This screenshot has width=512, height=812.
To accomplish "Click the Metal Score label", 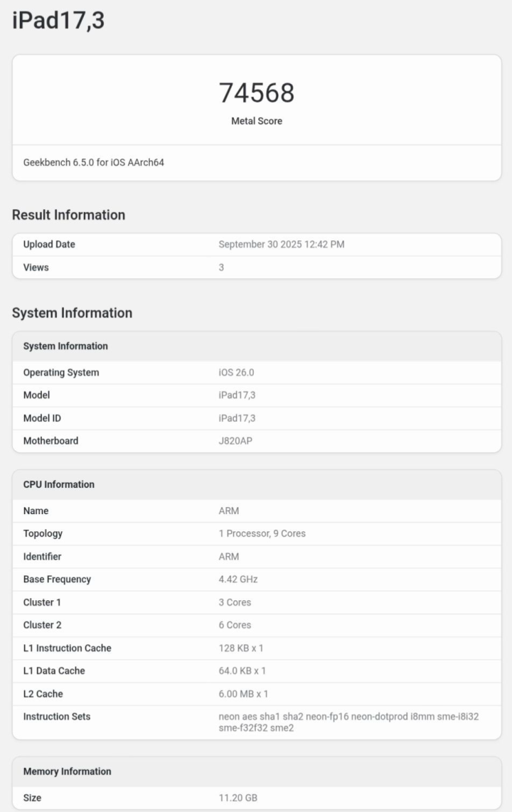I will coord(256,121).
